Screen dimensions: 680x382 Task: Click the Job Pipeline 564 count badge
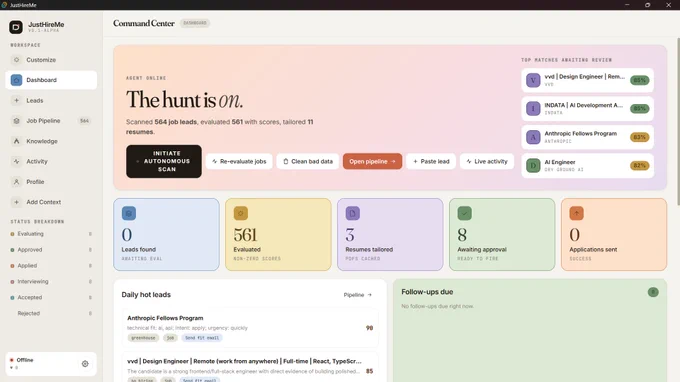(84, 121)
